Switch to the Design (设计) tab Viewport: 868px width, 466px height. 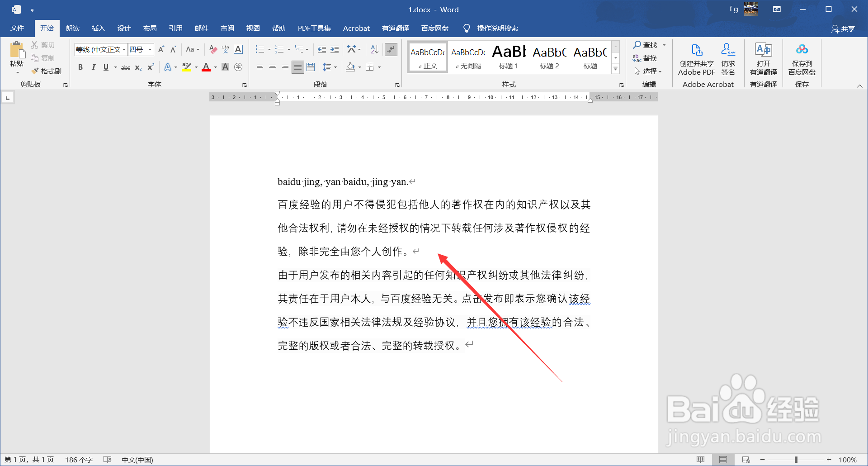[x=124, y=28]
